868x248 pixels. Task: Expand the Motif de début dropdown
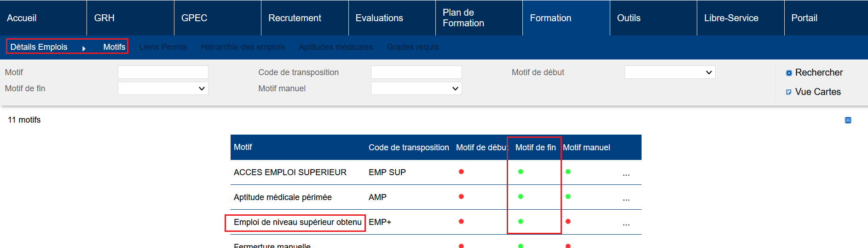point(670,72)
